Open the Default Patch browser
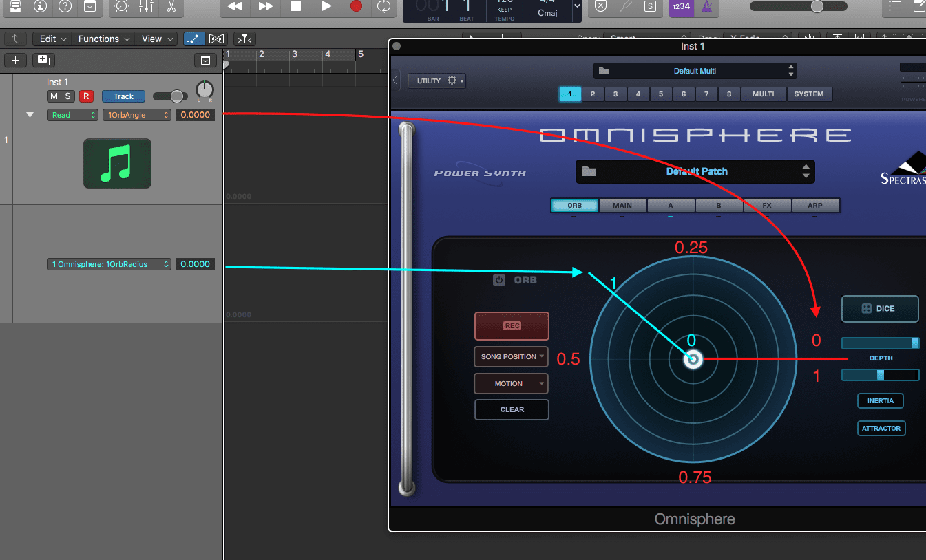This screenshot has height=560, width=926. [695, 171]
